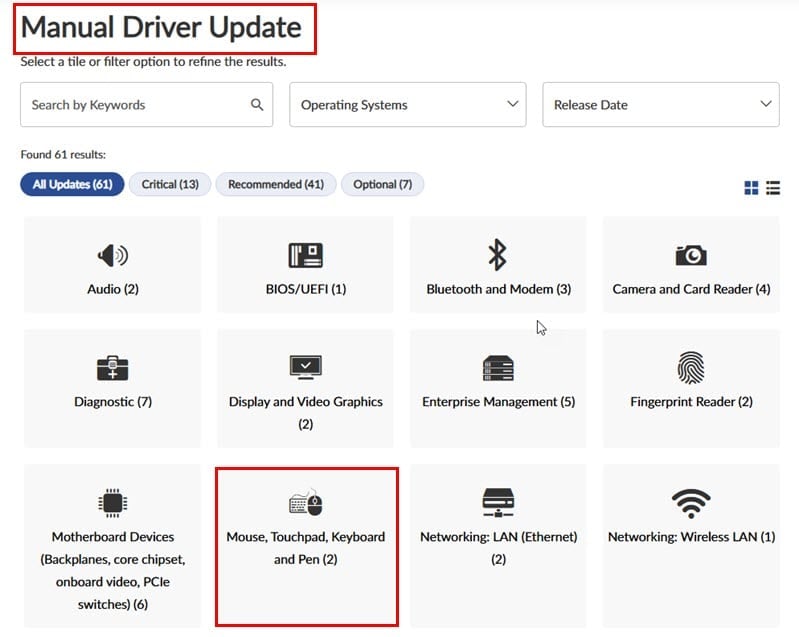Click the Search by Keywords field
Viewport: 799px width, 637px height.
[x=147, y=104]
